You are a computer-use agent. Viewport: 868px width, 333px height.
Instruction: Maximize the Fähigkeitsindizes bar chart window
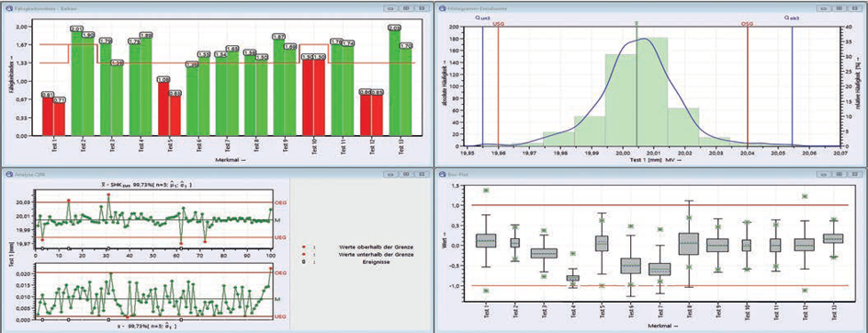click(x=406, y=9)
